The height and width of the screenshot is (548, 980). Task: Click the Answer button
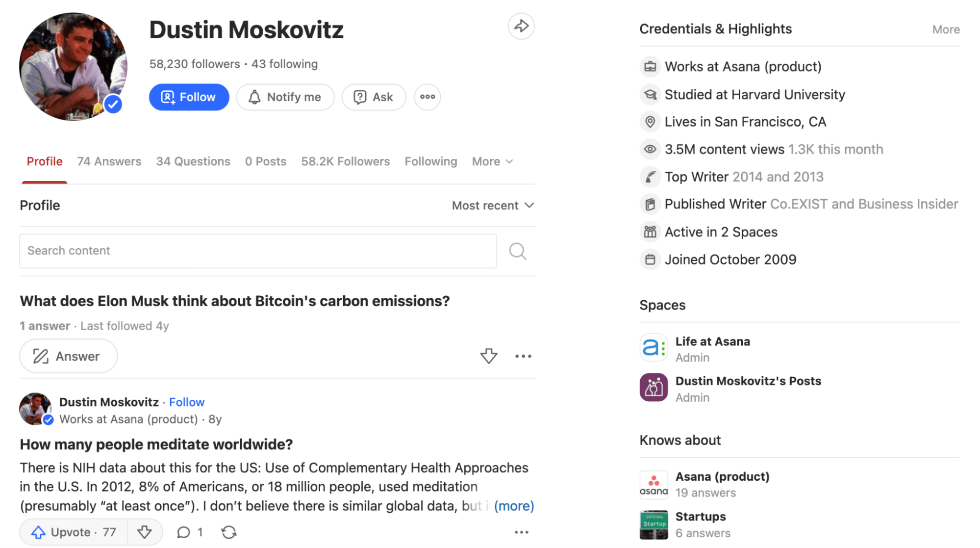point(68,356)
